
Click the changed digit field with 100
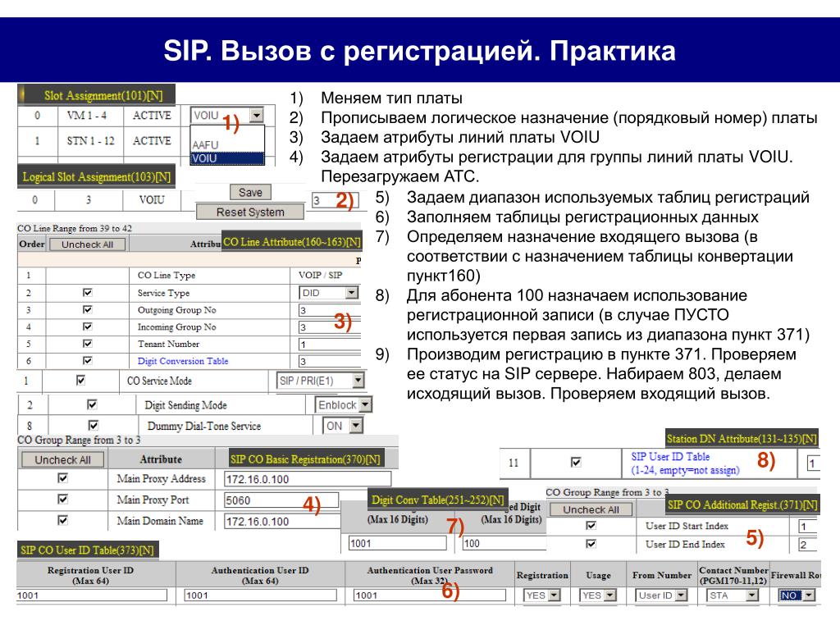[504, 543]
